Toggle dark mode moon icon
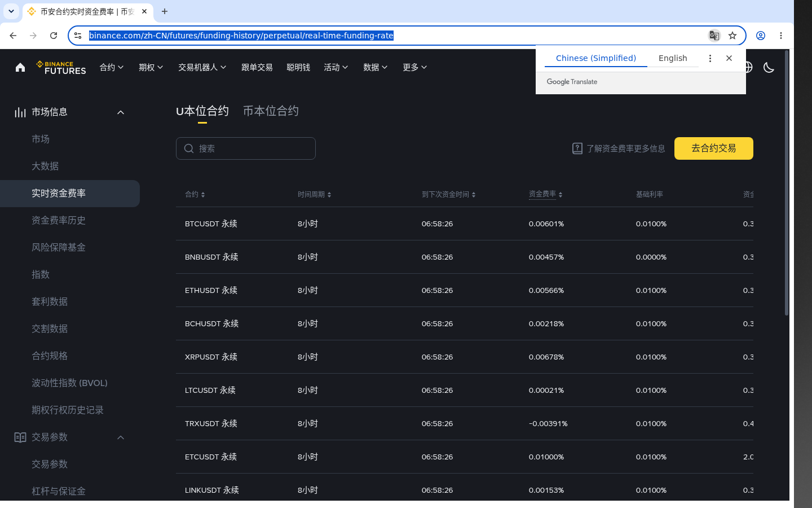 point(769,67)
